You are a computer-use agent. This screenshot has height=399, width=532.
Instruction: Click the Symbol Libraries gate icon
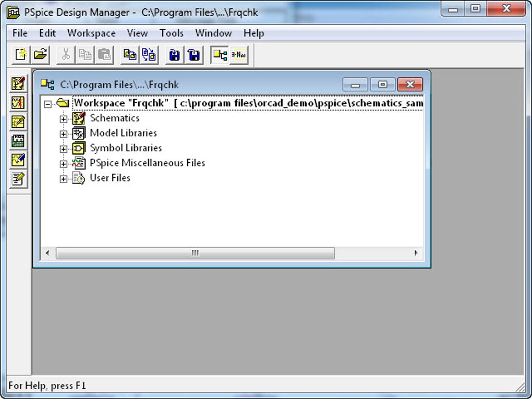(x=79, y=148)
